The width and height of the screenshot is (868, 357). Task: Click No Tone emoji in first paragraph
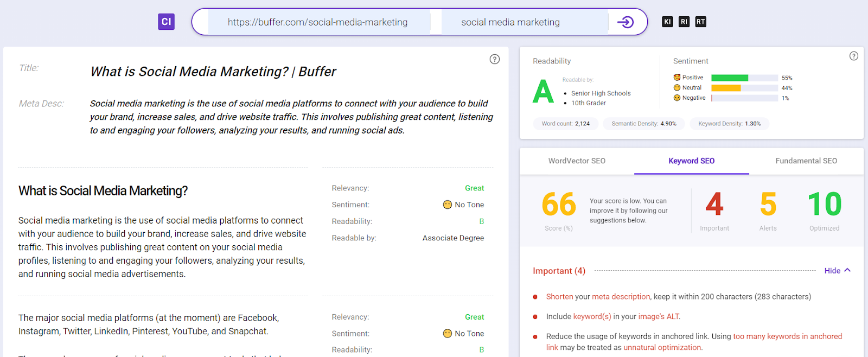pyautogui.click(x=448, y=205)
